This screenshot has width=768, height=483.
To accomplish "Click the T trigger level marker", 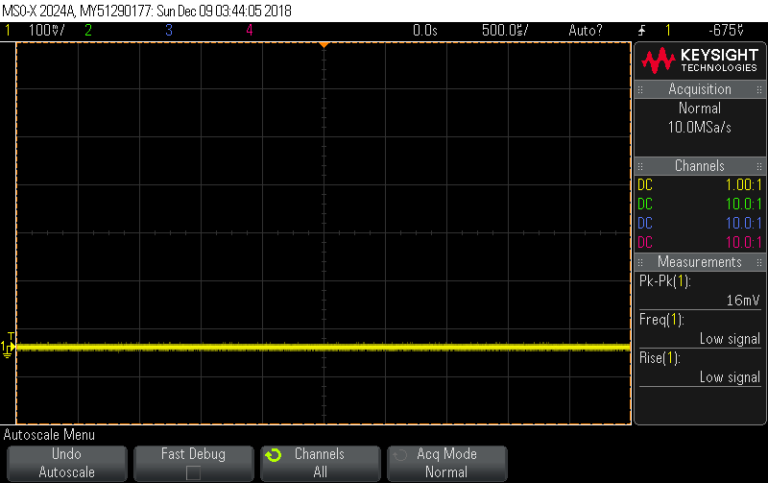I will coord(11,336).
